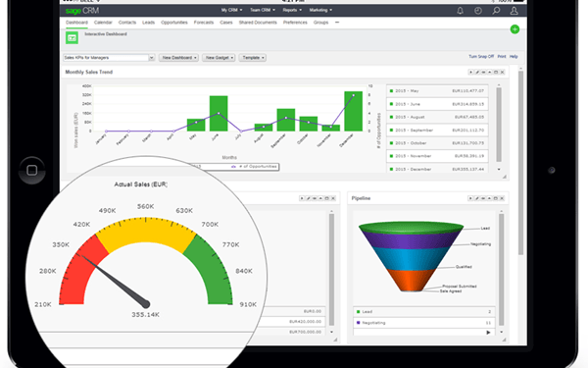Open the Leads tab
This screenshot has height=368, width=588.
(x=148, y=23)
